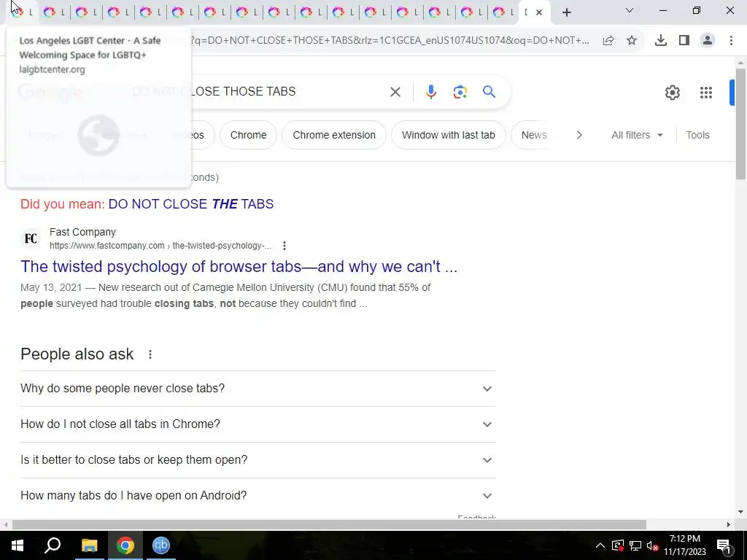The width and height of the screenshot is (747, 560).
Task: Open the All filters dropdown
Action: [637, 135]
